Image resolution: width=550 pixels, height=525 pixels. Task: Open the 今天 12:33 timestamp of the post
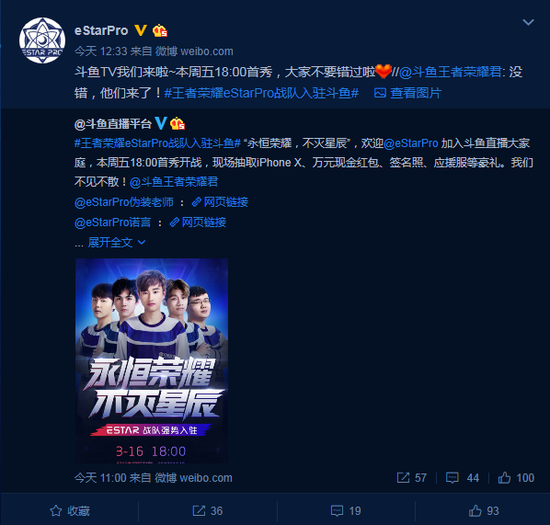pyautogui.click(x=101, y=52)
